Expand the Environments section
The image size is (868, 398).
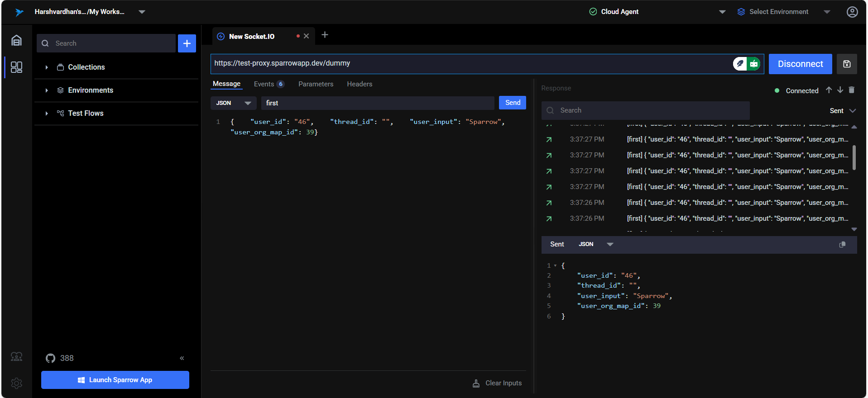[47, 90]
